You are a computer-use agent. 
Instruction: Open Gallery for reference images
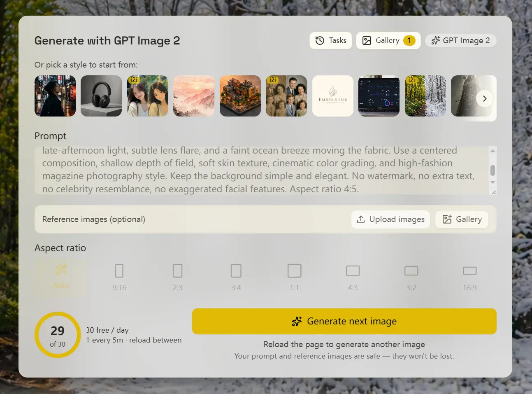(462, 219)
